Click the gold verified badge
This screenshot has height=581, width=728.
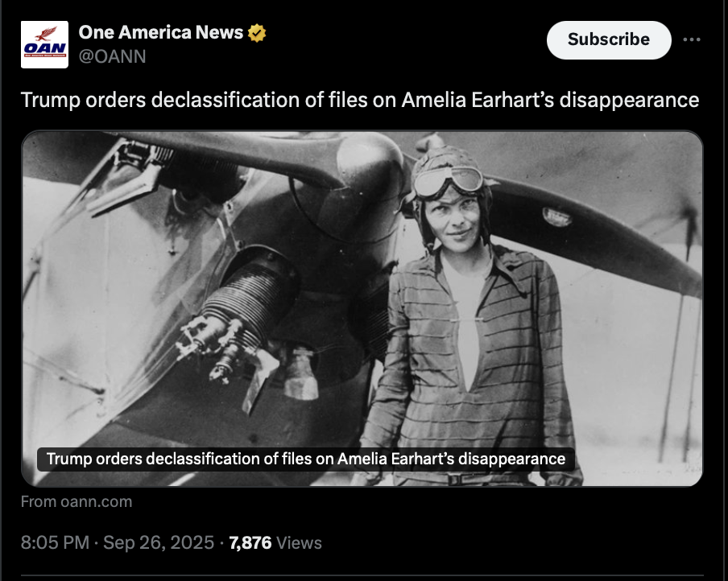tap(258, 33)
